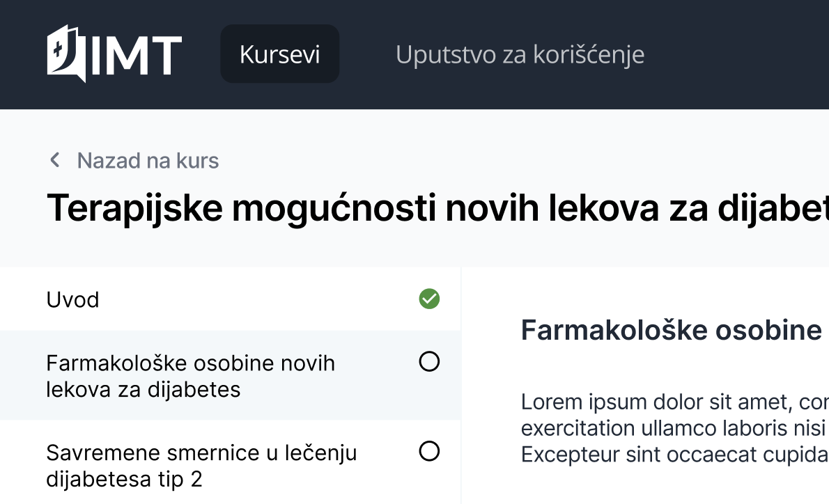
Task: Open the Kursevi navigation tab
Action: [279, 54]
